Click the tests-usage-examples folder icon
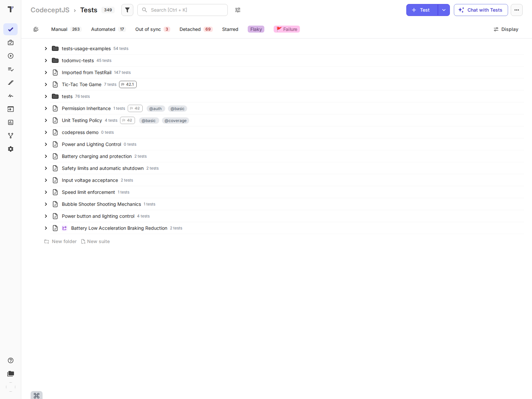Screen dimensions: 532x399 point(55,49)
